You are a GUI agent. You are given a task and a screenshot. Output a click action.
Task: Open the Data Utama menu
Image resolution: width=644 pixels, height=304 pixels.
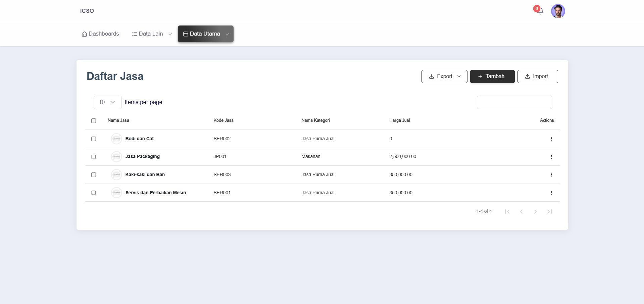pyautogui.click(x=205, y=34)
